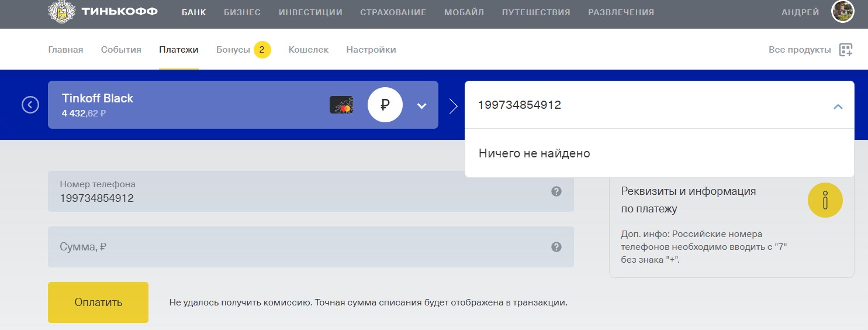This screenshot has width=868, height=330.
Task: Open the user avatar profile picture
Action: pos(843,12)
